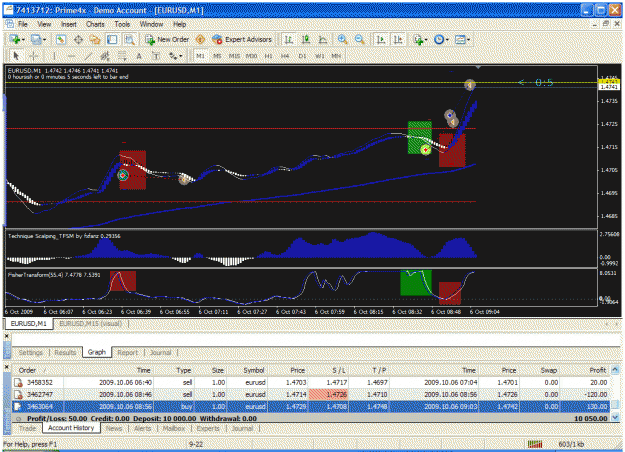Viewport: 625px width, 452px height.
Task: Open the File menu
Action: click(x=23, y=24)
